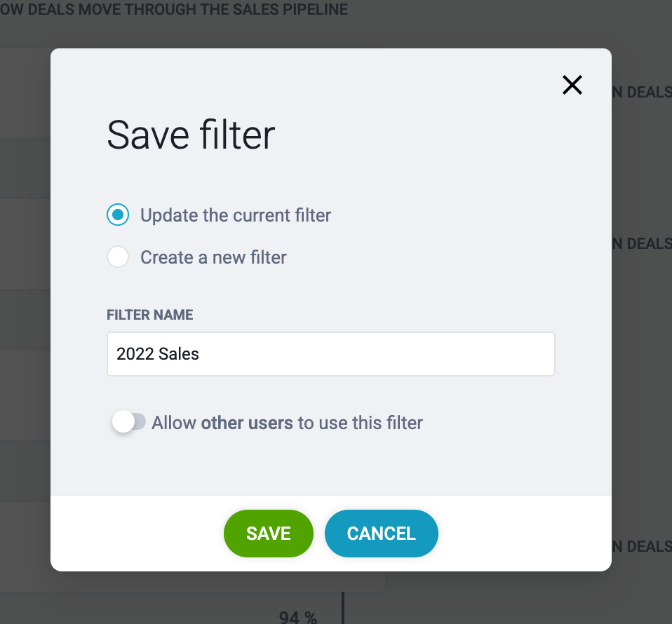This screenshot has width=672, height=624.
Task: Click the 'Create a new filter' label text
Action: [213, 257]
